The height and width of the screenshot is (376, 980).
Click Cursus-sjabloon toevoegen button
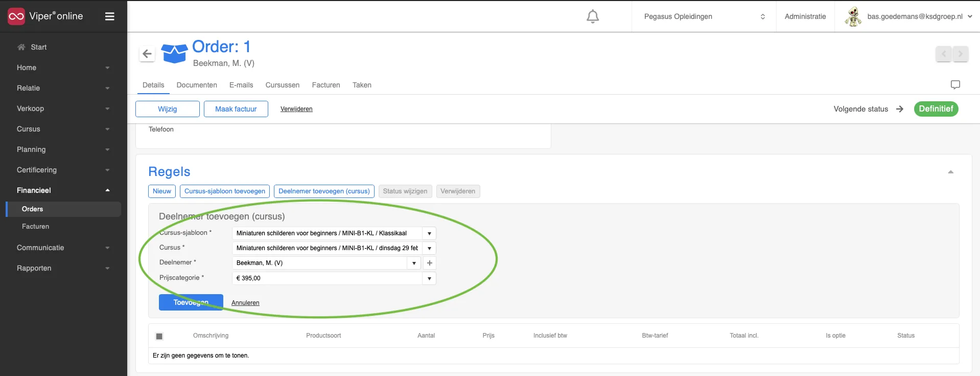point(225,191)
